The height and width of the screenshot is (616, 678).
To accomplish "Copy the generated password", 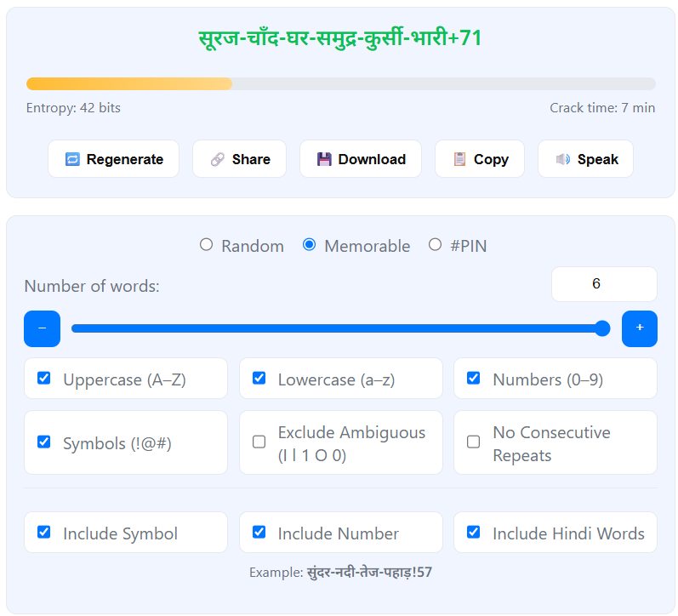I will click(x=480, y=159).
